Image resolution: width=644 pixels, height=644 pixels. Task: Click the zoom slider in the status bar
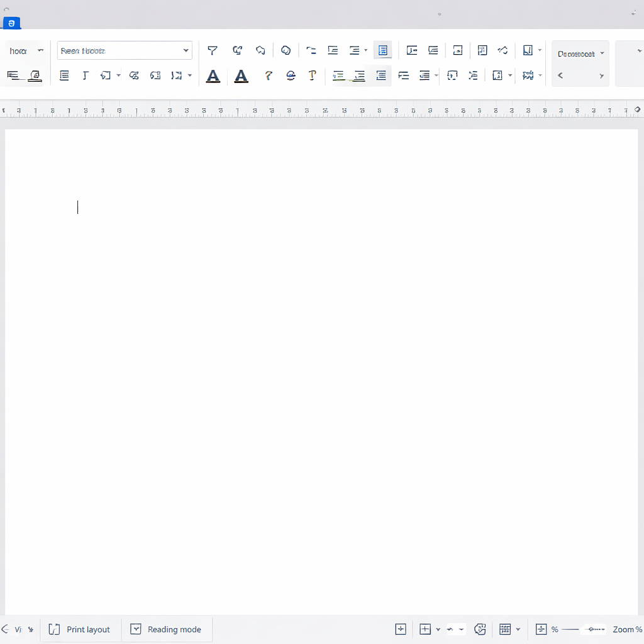[x=591, y=629]
